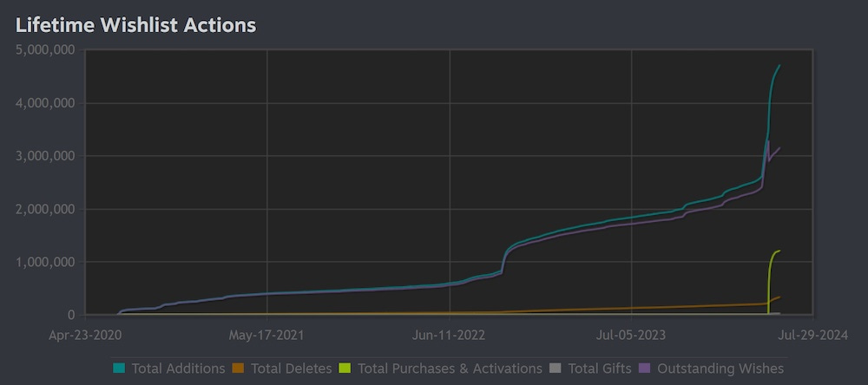868x385 pixels.
Task: Toggle the Outstanding Wishes legend text
Action: 720,369
